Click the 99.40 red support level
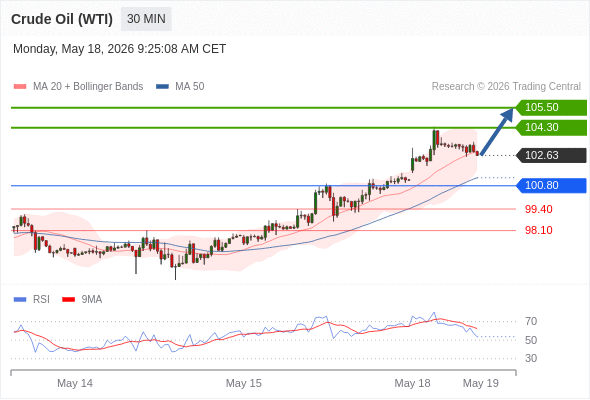 coord(538,209)
